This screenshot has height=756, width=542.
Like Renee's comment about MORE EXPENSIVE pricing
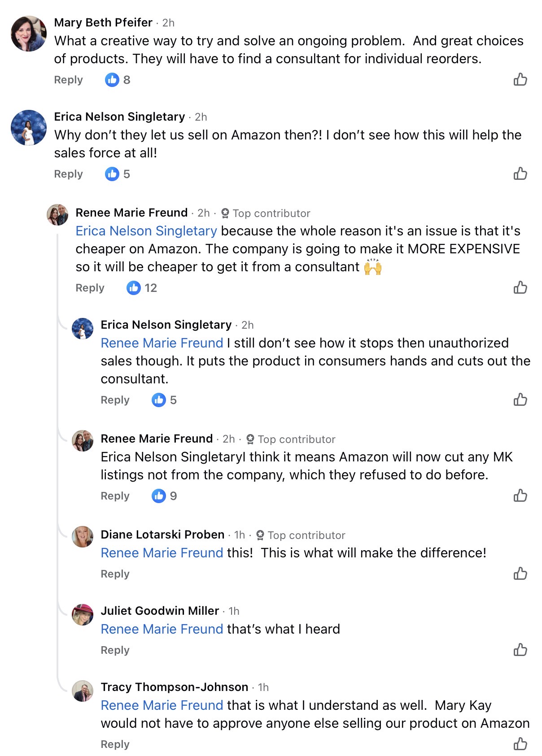coord(520,288)
